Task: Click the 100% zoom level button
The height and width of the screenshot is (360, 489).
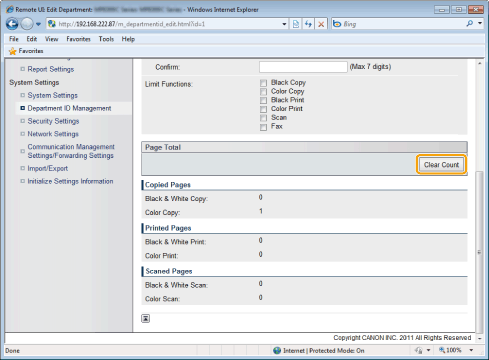Action: pyautogui.click(x=450, y=350)
